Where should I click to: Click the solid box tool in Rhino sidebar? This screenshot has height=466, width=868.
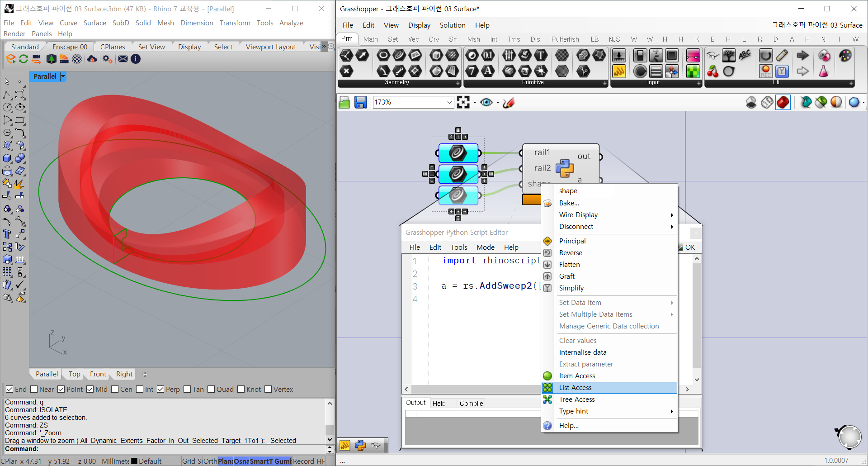pyautogui.click(x=7, y=158)
